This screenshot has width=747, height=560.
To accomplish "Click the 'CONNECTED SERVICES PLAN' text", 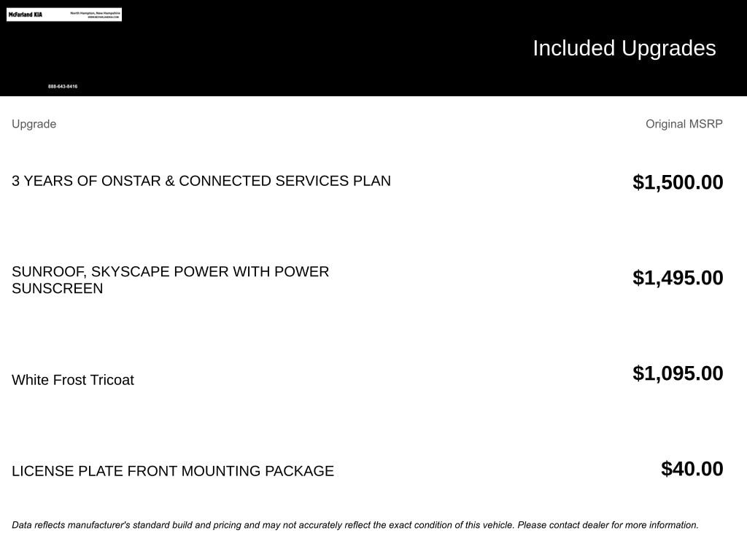I will click(285, 181).
